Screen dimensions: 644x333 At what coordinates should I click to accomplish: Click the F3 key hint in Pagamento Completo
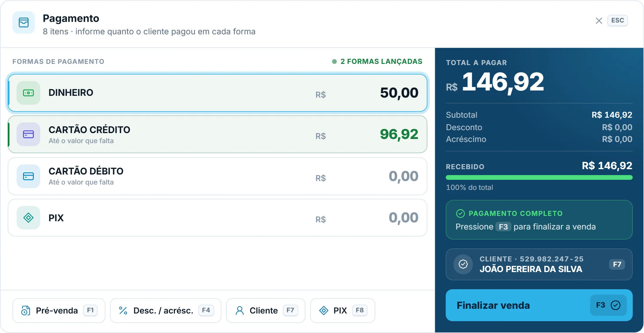tap(503, 227)
